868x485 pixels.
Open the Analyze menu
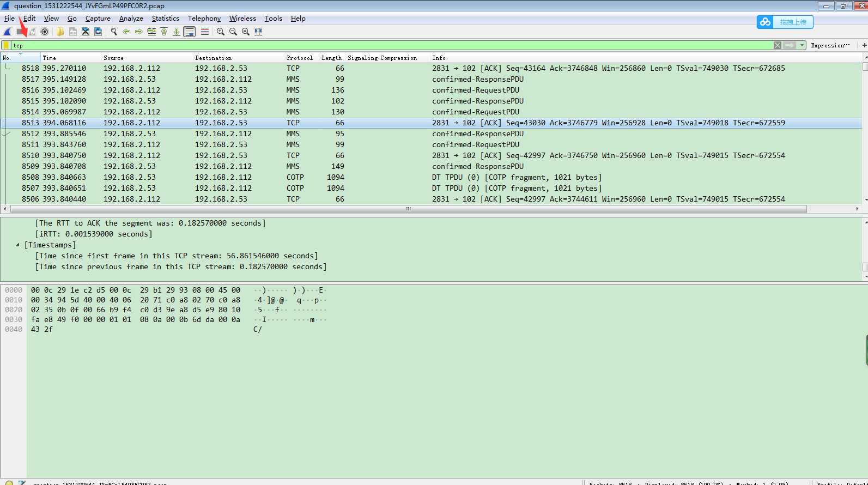(x=131, y=19)
